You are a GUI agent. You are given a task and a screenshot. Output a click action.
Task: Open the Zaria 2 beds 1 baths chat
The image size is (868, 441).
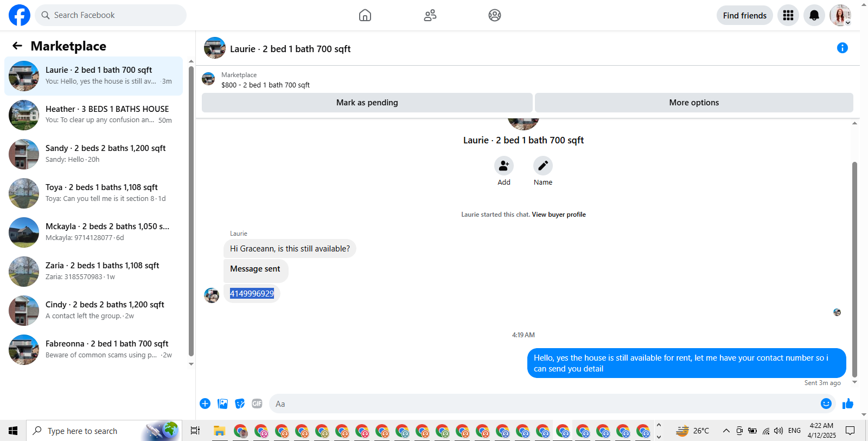93,272
